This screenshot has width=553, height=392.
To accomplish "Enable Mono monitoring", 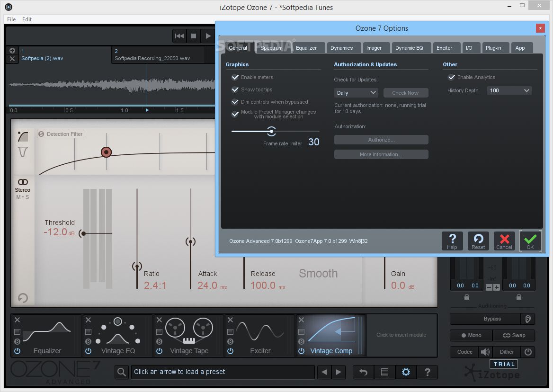I will point(471,335).
